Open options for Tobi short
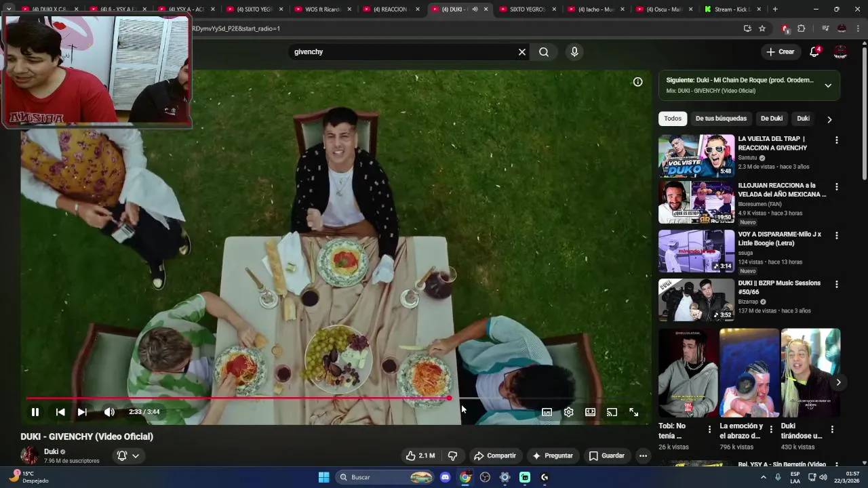The height and width of the screenshot is (488, 868). 709,430
